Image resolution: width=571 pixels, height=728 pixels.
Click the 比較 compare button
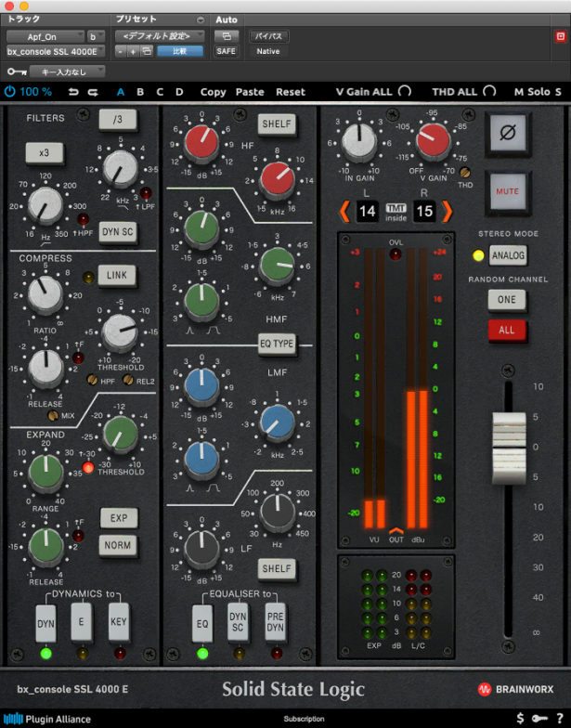pos(180,51)
